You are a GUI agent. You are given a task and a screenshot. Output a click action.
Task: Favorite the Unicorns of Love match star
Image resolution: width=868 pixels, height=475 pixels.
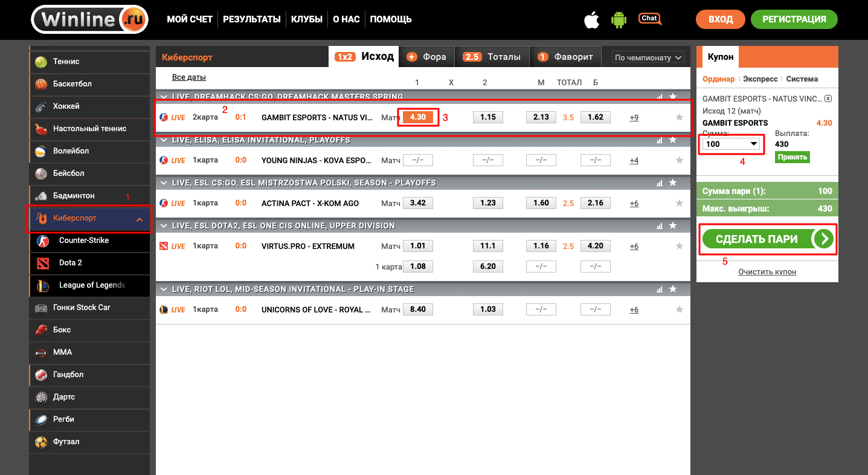click(679, 309)
